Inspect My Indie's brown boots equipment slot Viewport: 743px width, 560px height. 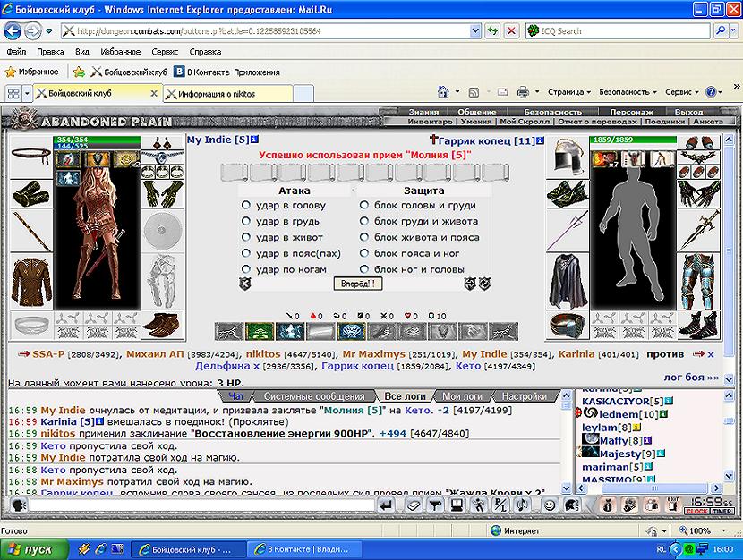click(163, 325)
